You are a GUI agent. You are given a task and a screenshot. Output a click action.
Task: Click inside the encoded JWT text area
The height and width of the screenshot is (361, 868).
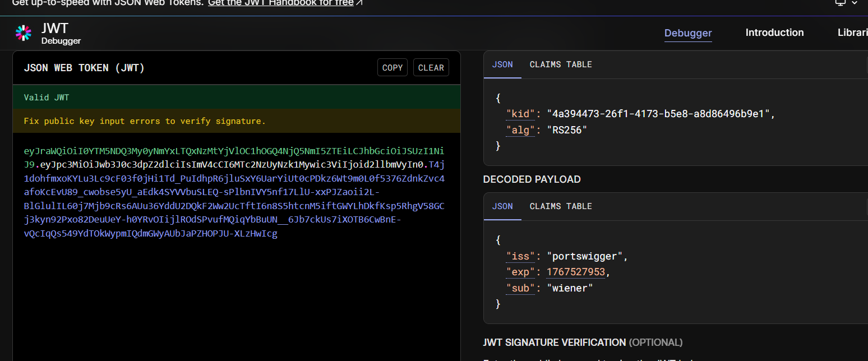(x=236, y=291)
